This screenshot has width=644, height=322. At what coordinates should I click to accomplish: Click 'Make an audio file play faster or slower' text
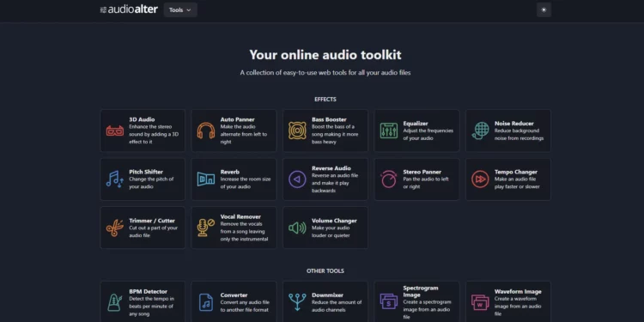coord(517,183)
